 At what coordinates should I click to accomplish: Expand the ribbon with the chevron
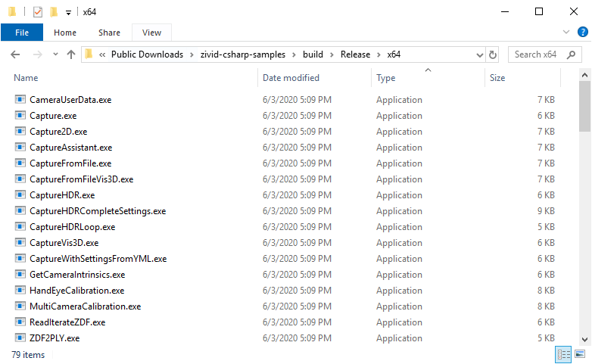click(x=567, y=33)
